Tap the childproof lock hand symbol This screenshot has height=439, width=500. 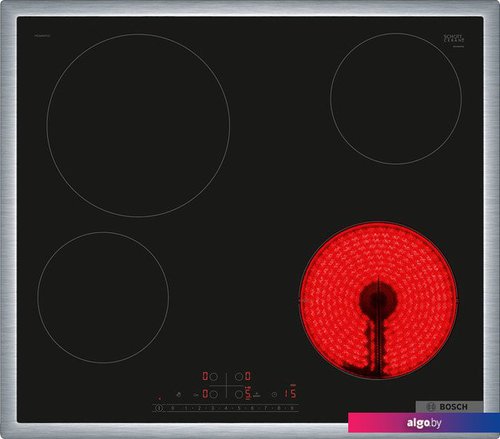point(179,395)
